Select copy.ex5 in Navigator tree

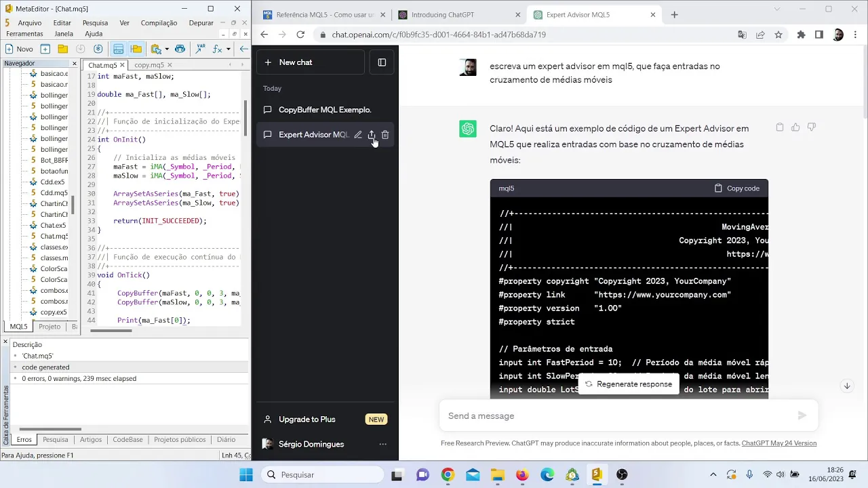(x=54, y=312)
